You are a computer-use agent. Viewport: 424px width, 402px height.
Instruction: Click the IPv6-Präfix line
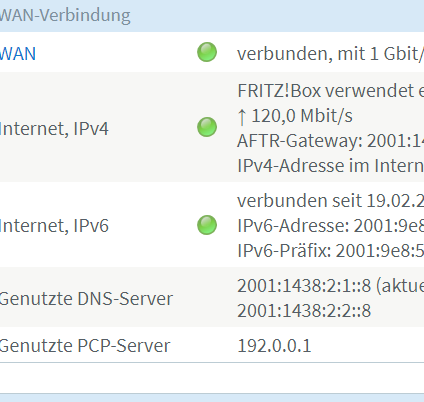click(x=331, y=251)
